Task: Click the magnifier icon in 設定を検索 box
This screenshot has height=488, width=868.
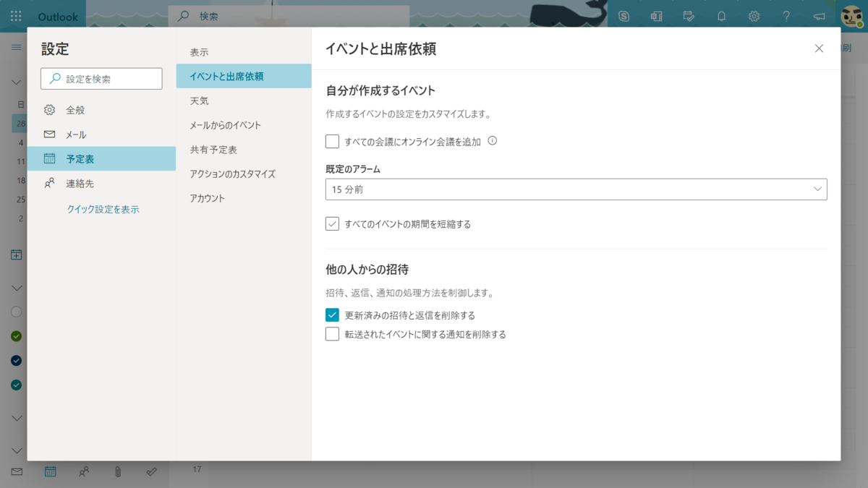Action: tap(55, 79)
